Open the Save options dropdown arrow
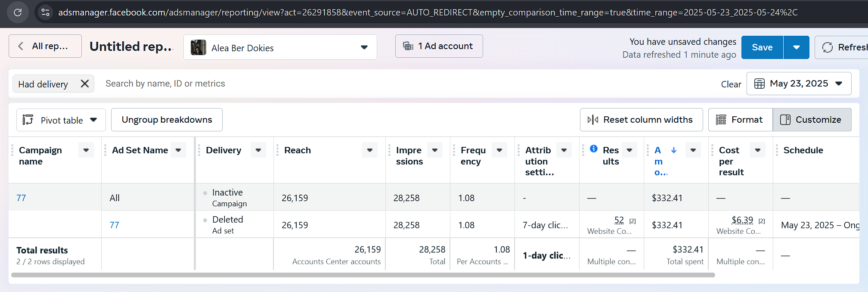 [796, 47]
